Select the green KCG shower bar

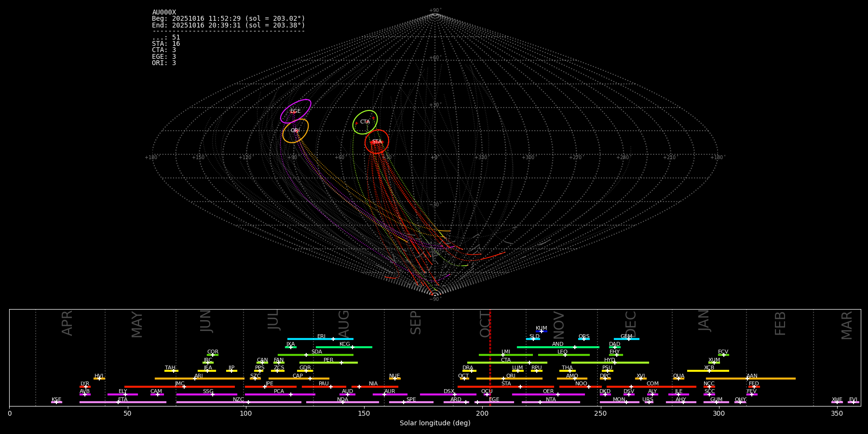click(344, 347)
